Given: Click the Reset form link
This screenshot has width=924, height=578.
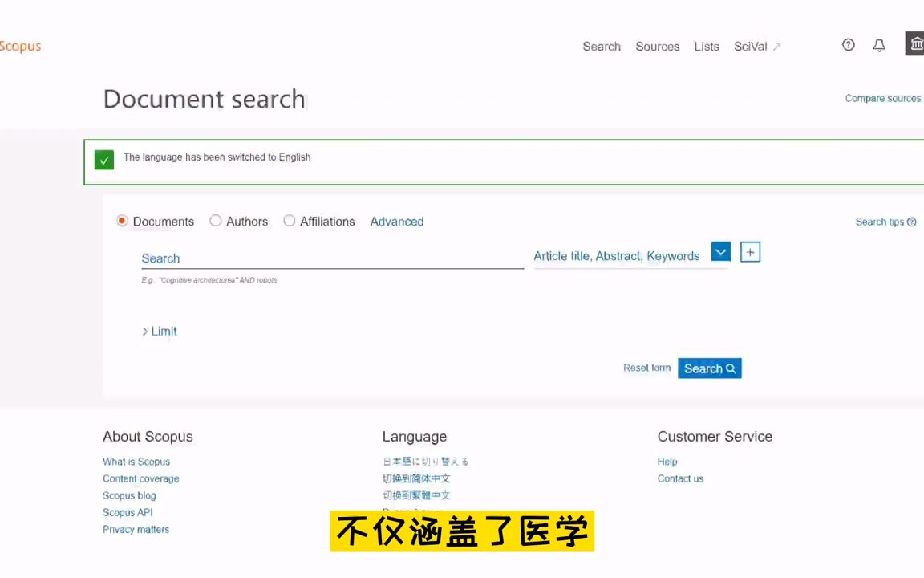Looking at the screenshot, I should [647, 368].
